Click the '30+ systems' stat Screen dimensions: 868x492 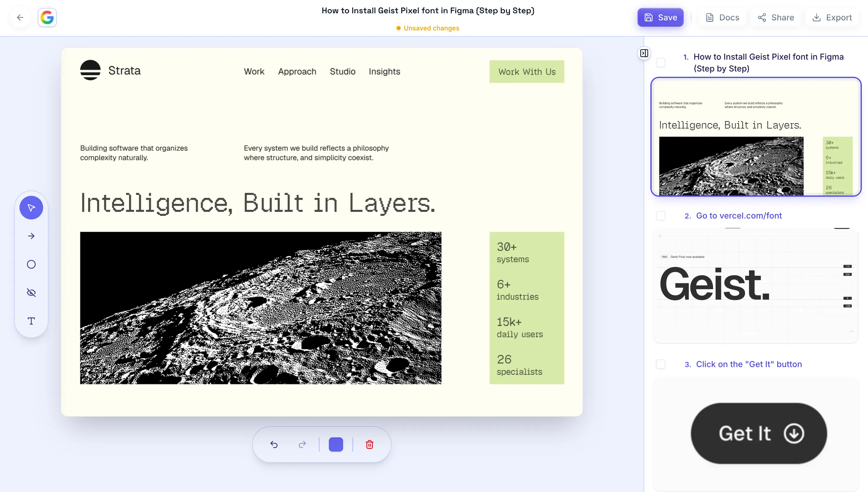pos(513,252)
